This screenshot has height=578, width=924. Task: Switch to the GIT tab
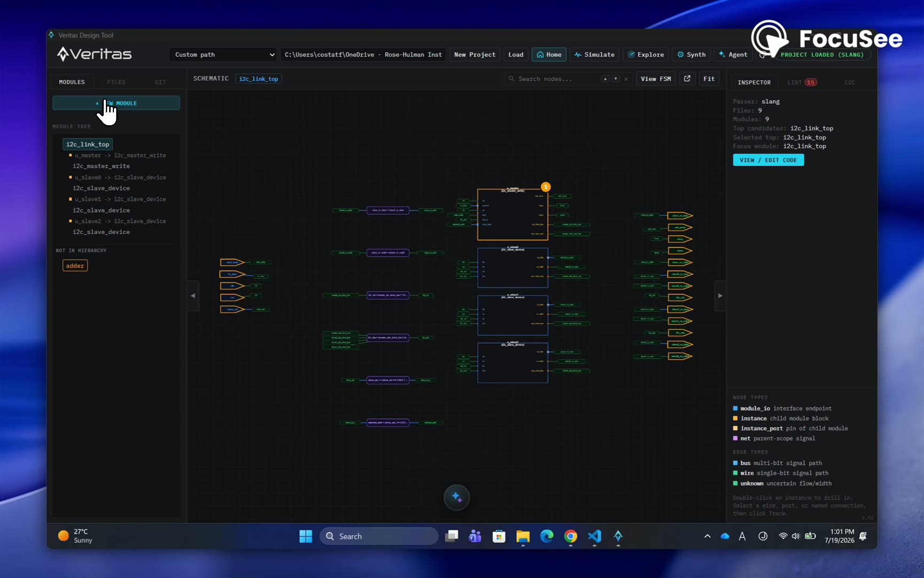point(160,82)
